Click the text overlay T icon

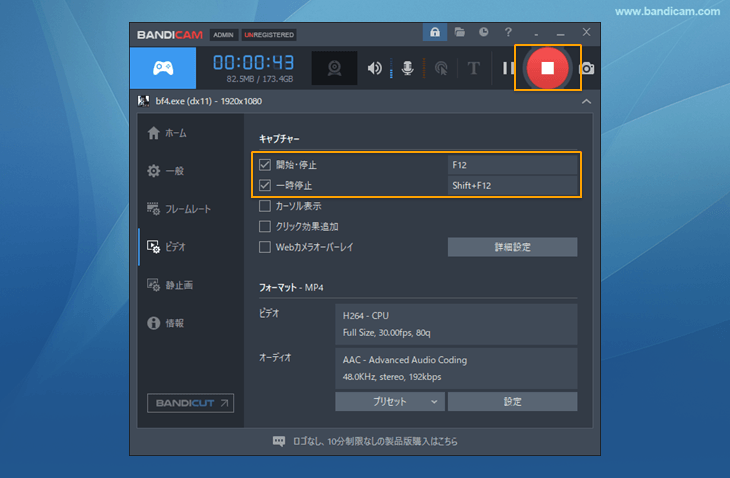click(474, 69)
